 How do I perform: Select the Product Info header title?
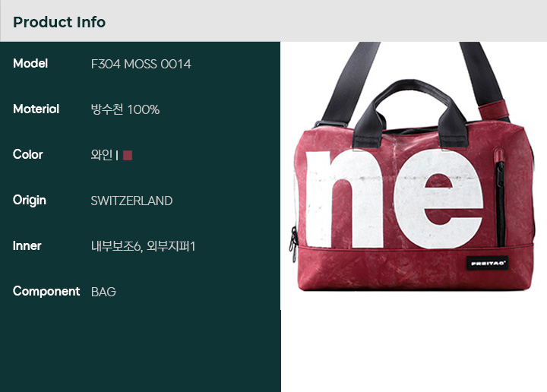pos(59,22)
